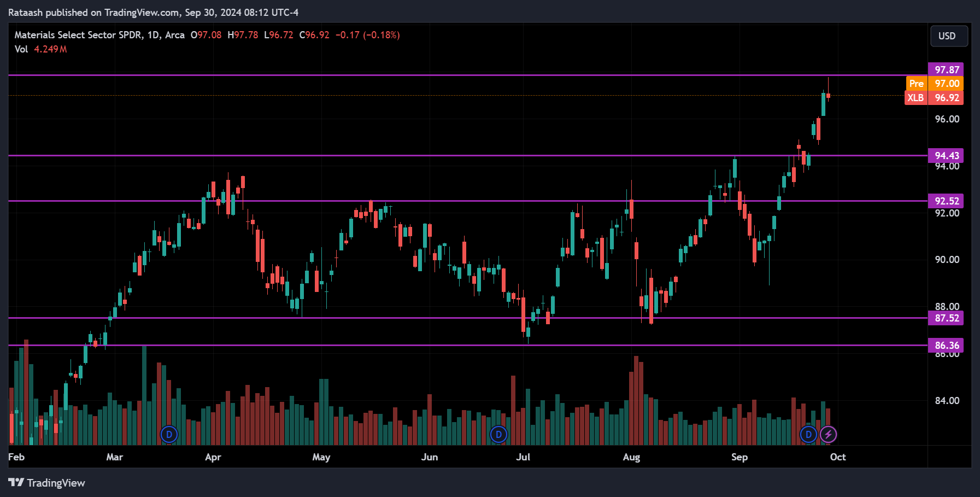This screenshot has height=497, width=980.
Task: Click the 92.52 horizontal line price label
Action: tap(946, 201)
